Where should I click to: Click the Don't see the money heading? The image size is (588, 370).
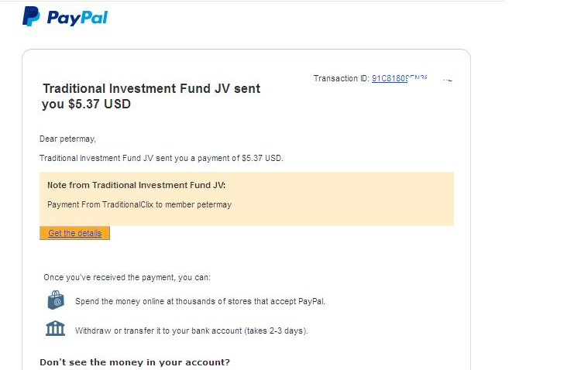[x=135, y=362]
